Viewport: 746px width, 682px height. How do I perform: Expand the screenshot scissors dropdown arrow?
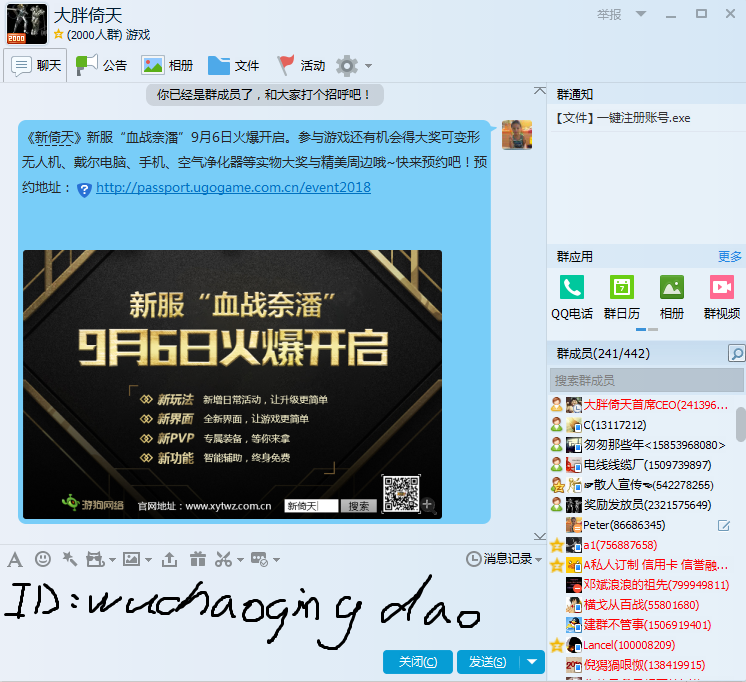coord(240,560)
